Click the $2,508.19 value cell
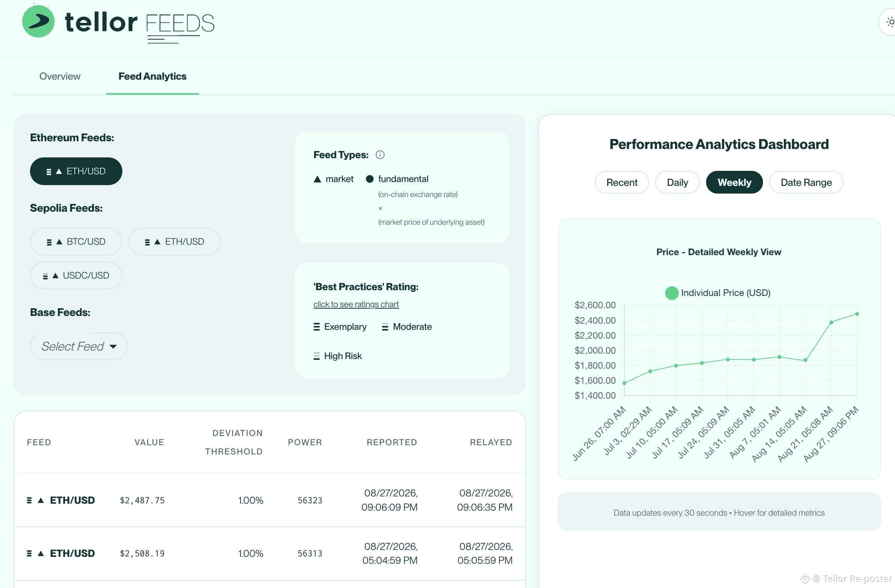Screen dimensions: 895x588 (142, 553)
